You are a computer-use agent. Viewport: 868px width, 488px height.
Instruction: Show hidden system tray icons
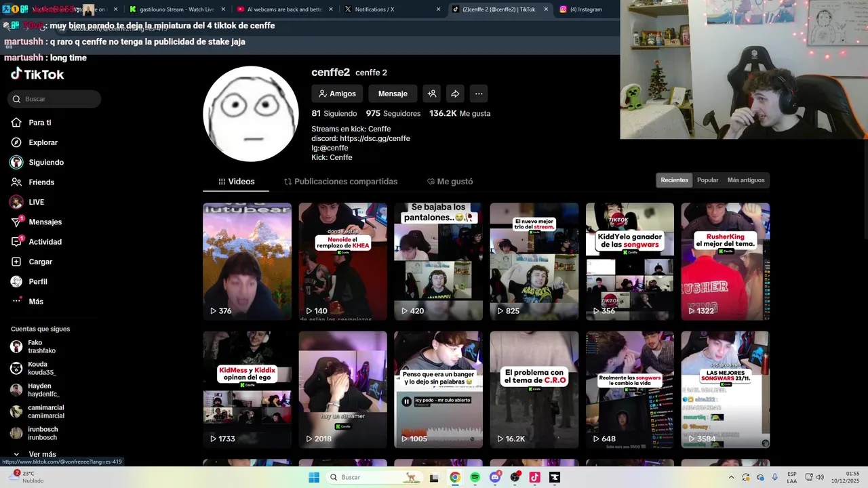click(731, 477)
